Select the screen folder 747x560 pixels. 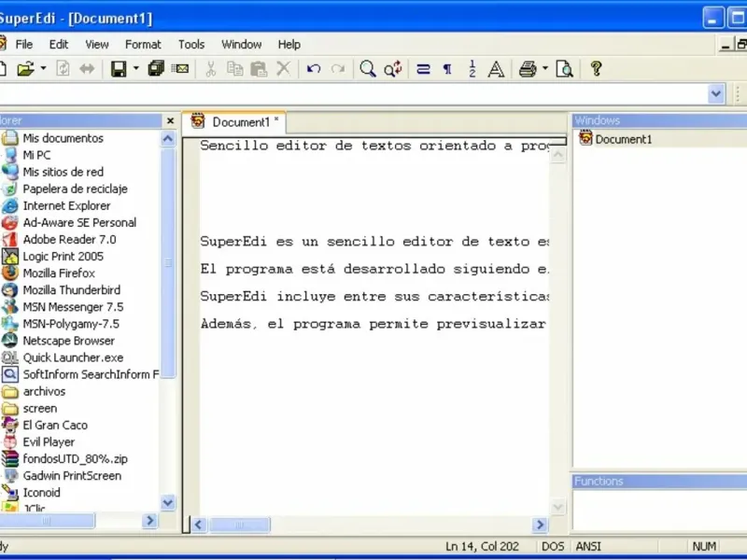(x=39, y=409)
